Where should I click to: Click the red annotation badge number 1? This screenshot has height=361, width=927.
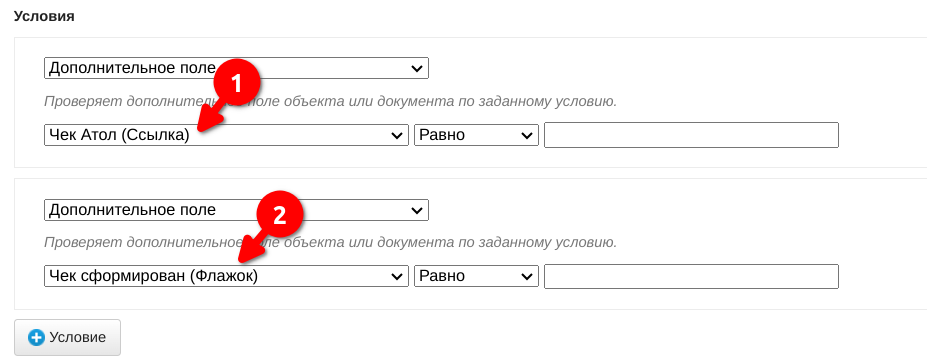tap(236, 83)
